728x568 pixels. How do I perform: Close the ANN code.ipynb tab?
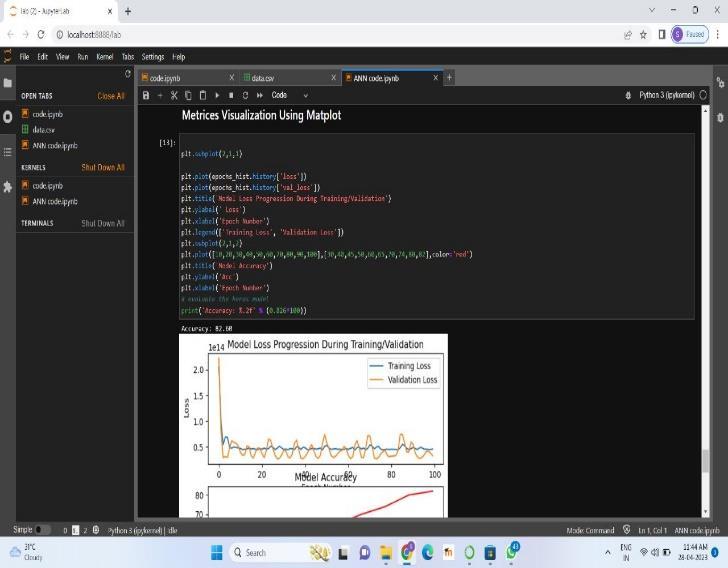(x=436, y=78)
